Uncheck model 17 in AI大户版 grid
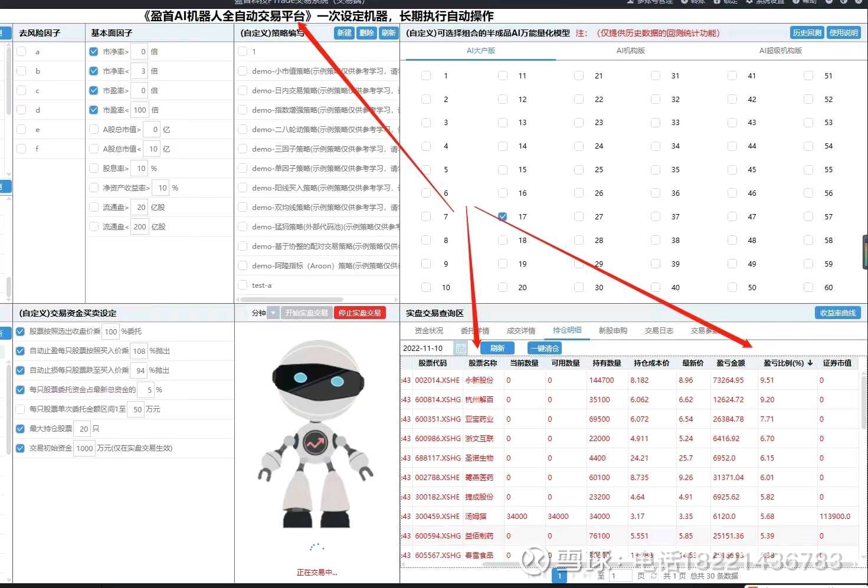 click(502, 216)
